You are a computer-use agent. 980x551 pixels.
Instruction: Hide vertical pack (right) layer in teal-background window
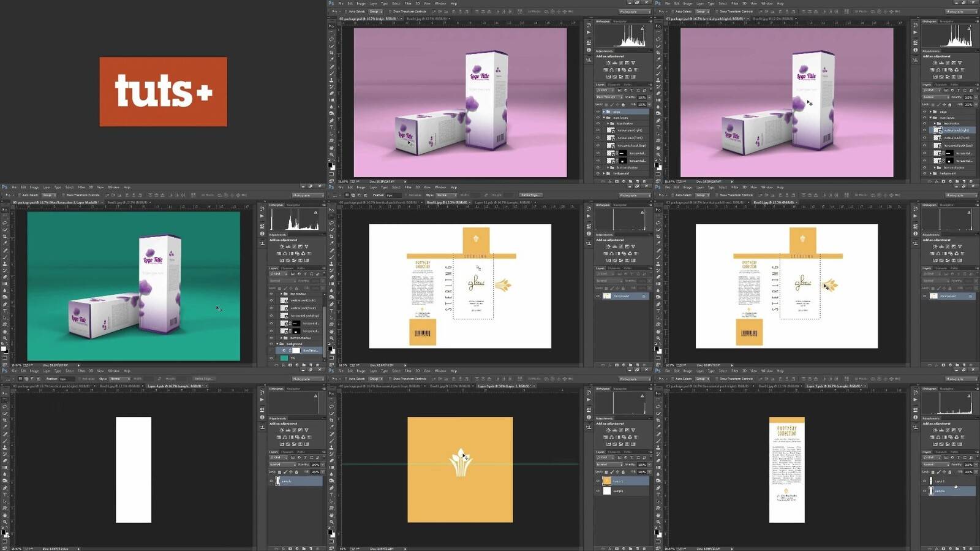[271, 300]
